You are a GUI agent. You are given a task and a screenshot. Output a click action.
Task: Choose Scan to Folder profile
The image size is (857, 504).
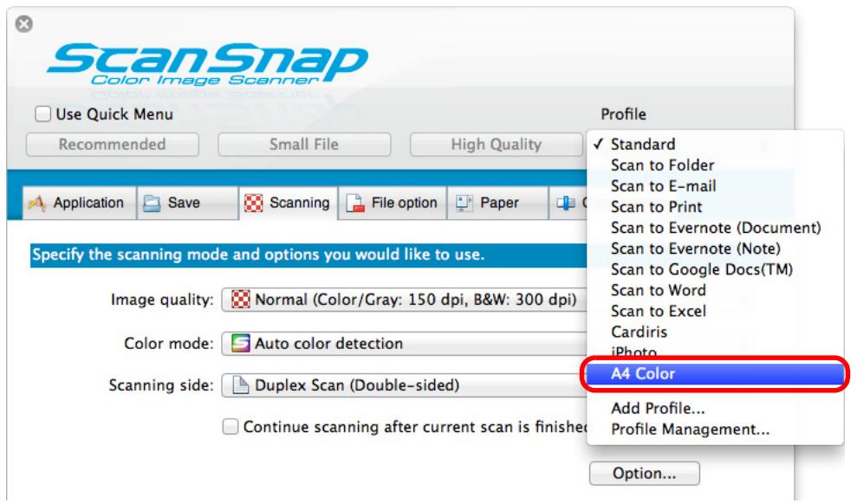pyautogui.click(x=716, y=165)
